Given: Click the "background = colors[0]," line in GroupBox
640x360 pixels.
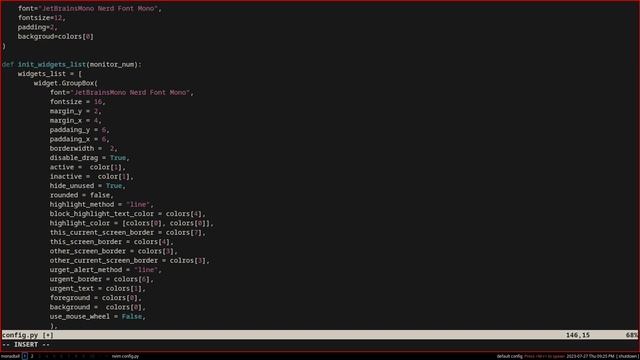Looking at the screenshot, I should coord(98,307).
